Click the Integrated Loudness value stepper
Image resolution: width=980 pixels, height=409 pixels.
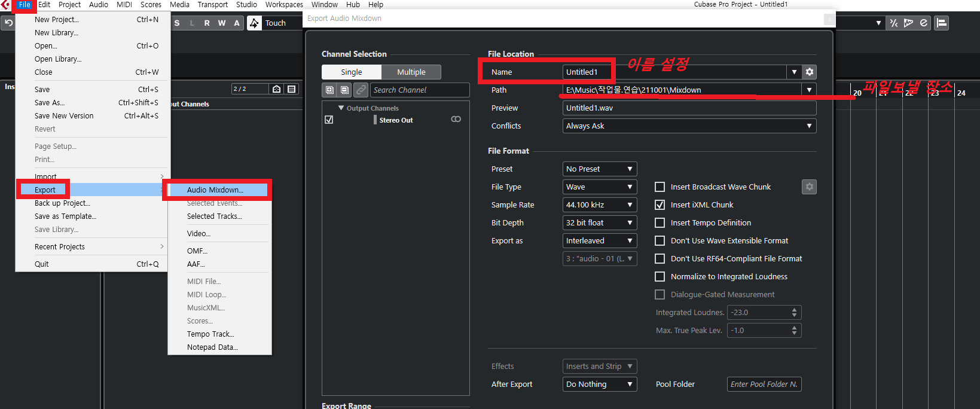(794, 312)
